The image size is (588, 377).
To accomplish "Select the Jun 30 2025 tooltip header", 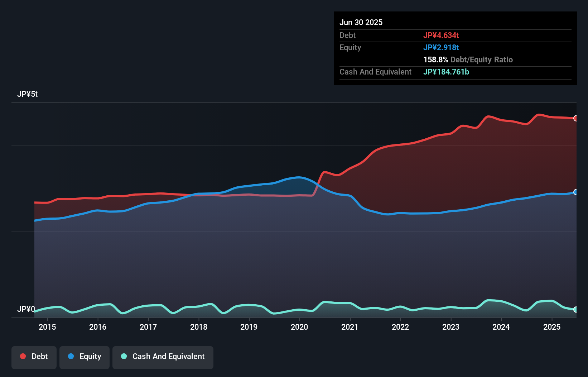I will [361, 22].
